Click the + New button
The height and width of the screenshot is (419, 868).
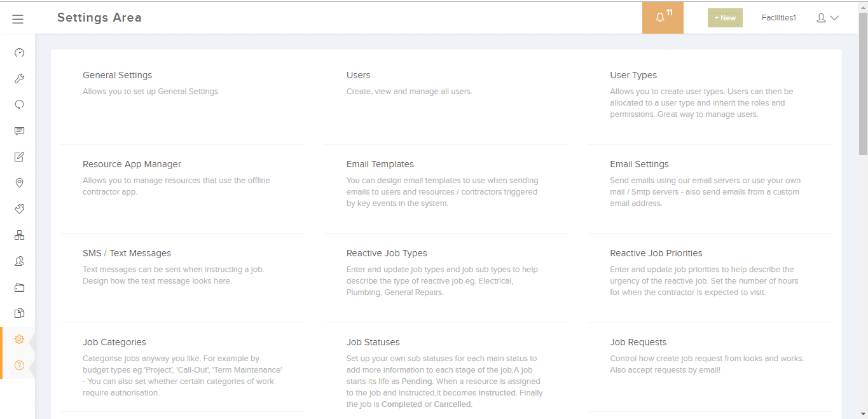pos(725,18)
